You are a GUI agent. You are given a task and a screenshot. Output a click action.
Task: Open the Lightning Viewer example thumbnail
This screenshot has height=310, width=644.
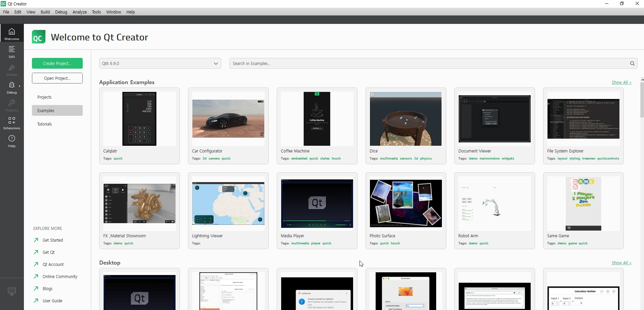tap(228, 204)
